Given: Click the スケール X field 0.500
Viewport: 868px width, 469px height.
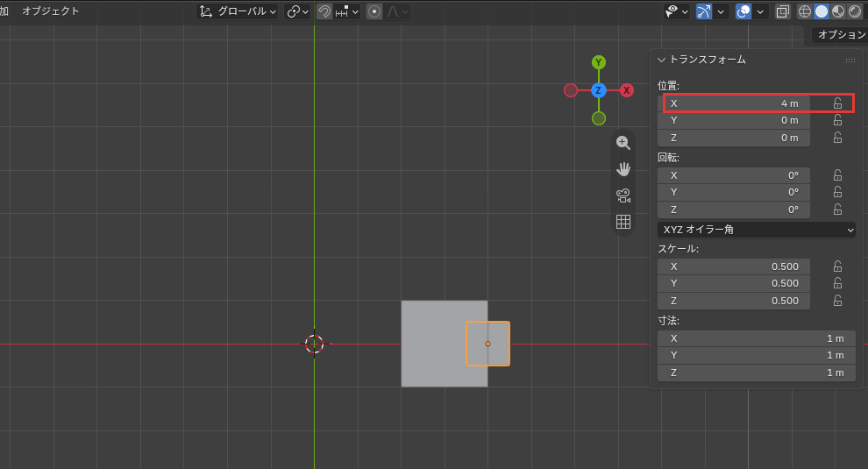Looking at the screenshot, I should (x=734, y=266).
